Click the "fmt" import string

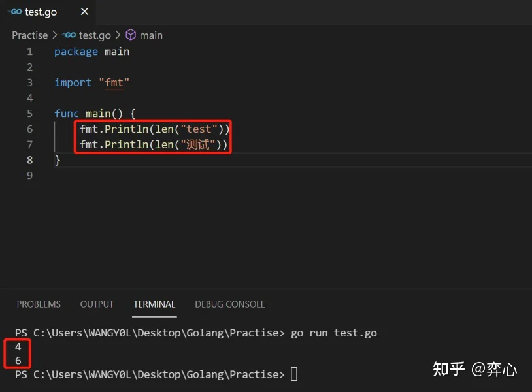(114, 83)
